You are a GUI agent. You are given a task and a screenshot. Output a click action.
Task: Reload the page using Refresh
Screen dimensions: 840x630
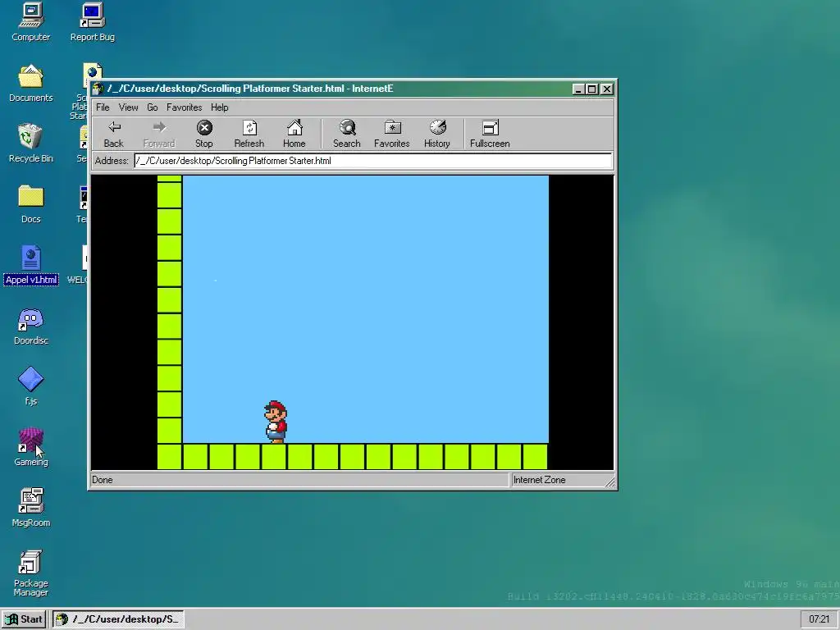(x=249, y=134)
